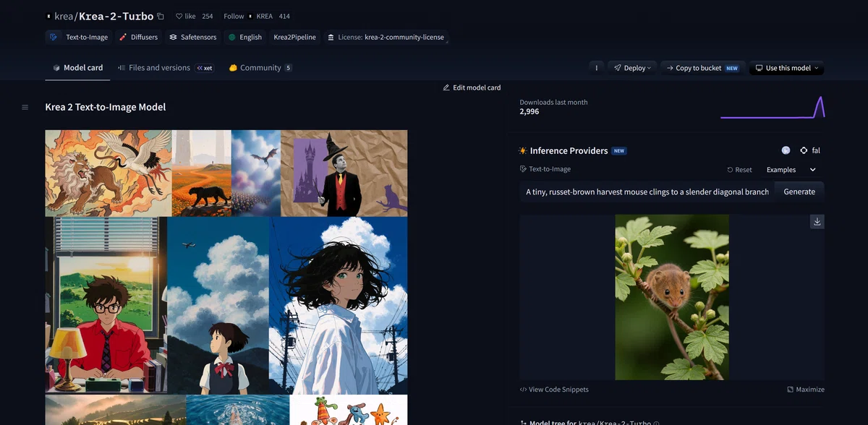Open the 414 followers count
Screen dimensions: 868x425
[x=284, y=16]
